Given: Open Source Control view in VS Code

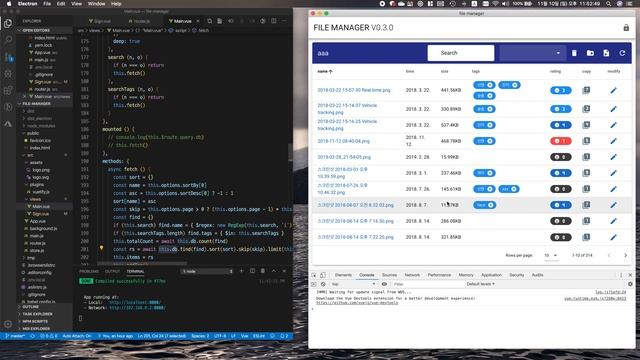Looking at the screenshot, I should tap(8, 57).
